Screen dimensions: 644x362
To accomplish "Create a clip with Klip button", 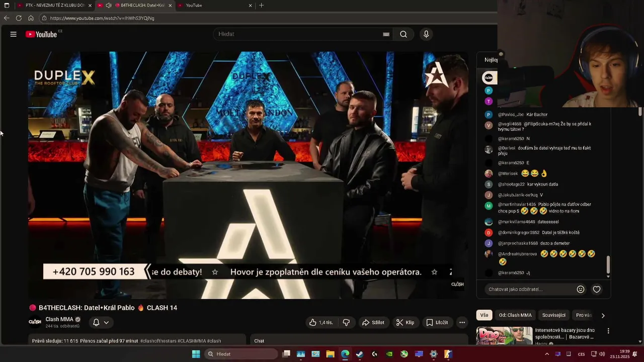I will point(405,322).
